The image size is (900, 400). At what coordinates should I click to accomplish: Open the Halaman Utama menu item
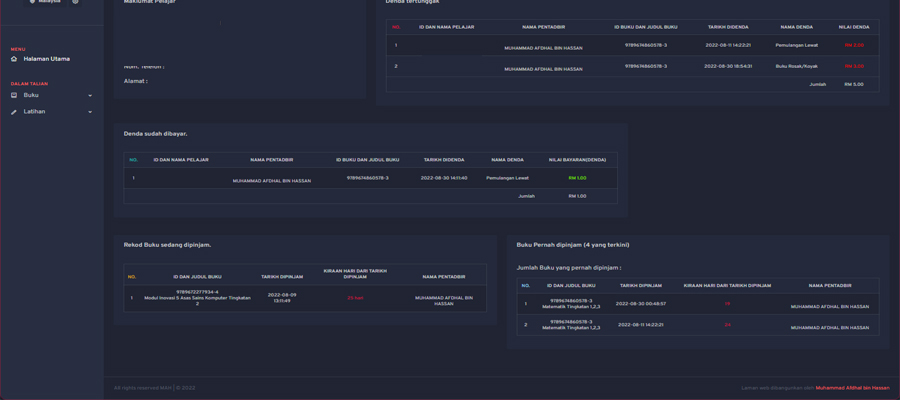coord(46,59)
